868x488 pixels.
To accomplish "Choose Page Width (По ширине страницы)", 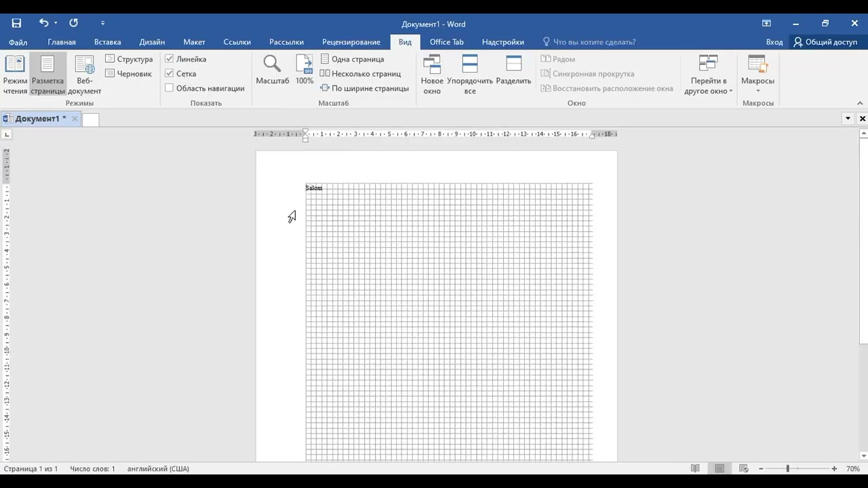I will click(x=364, y=88).
